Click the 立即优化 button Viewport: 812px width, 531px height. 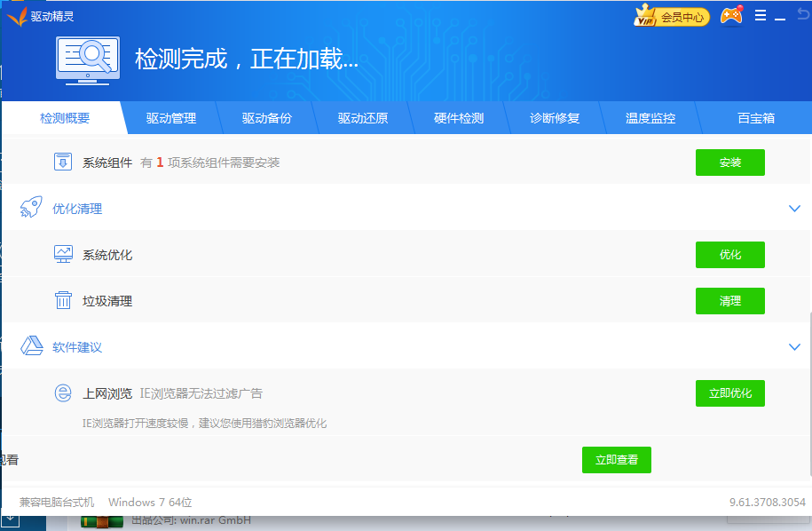point(729,393)
